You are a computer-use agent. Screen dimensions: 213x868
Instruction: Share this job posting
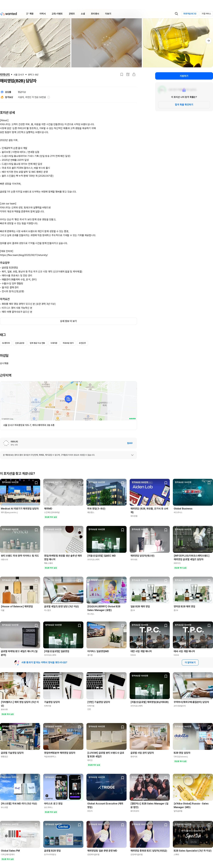point(134,74)
